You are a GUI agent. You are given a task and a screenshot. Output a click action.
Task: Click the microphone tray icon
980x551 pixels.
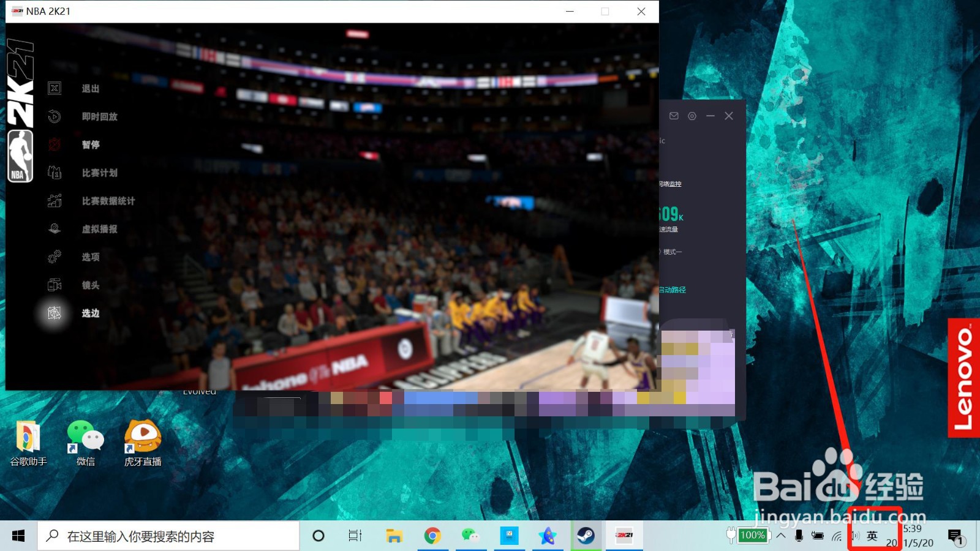coord(799,536)
